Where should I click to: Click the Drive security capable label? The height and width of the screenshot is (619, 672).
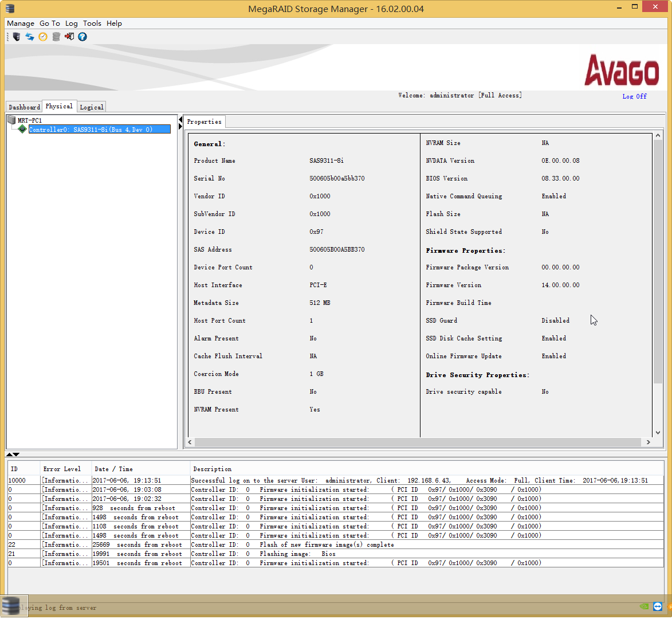click(x=463, y=392)
